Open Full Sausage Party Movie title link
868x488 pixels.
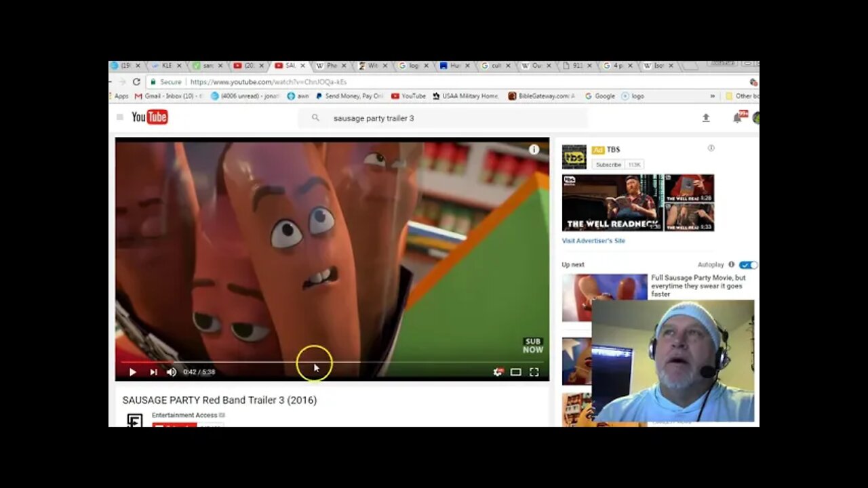698,286
